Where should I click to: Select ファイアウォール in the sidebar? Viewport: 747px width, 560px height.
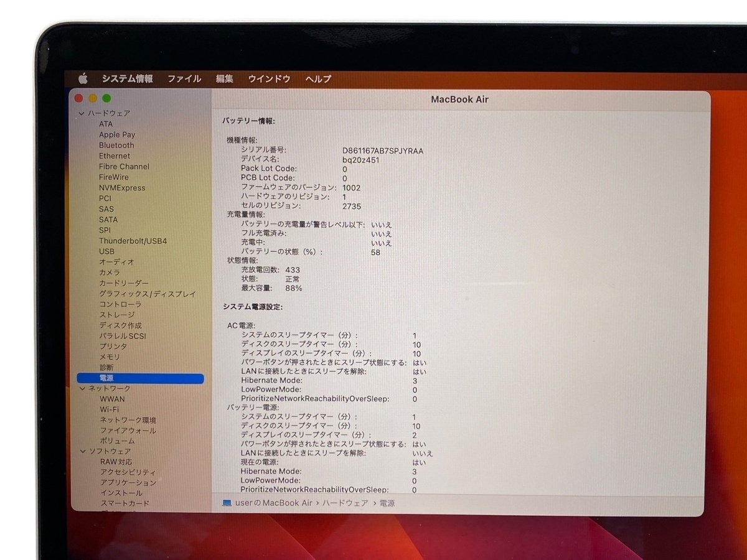point(128,431)
